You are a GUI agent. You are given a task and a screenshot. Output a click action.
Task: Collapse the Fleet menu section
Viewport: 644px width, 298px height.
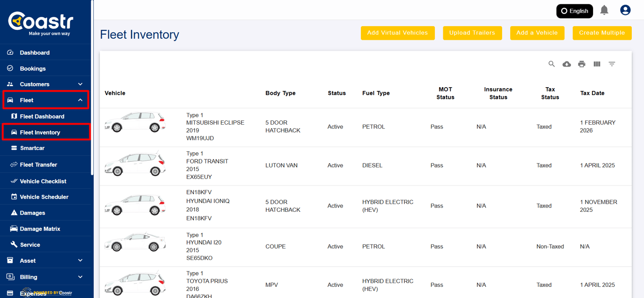pyautogui.click(x=80, y=100)
